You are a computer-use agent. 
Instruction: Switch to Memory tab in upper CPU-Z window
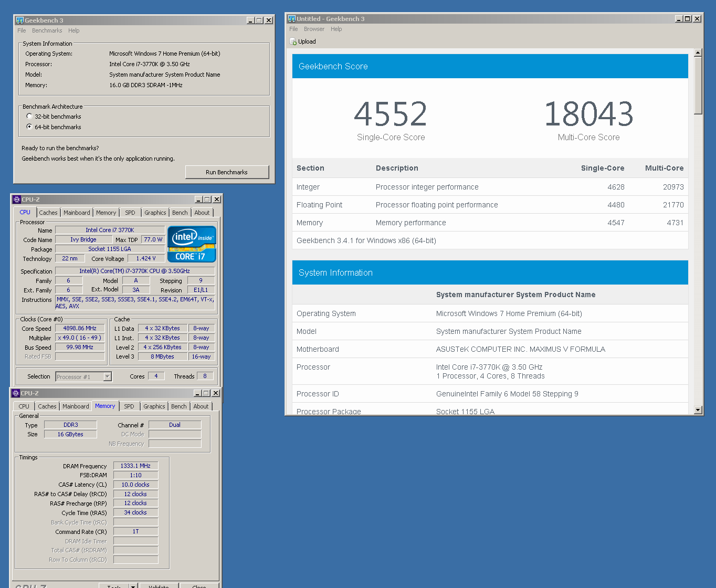(x=106, y=213)
